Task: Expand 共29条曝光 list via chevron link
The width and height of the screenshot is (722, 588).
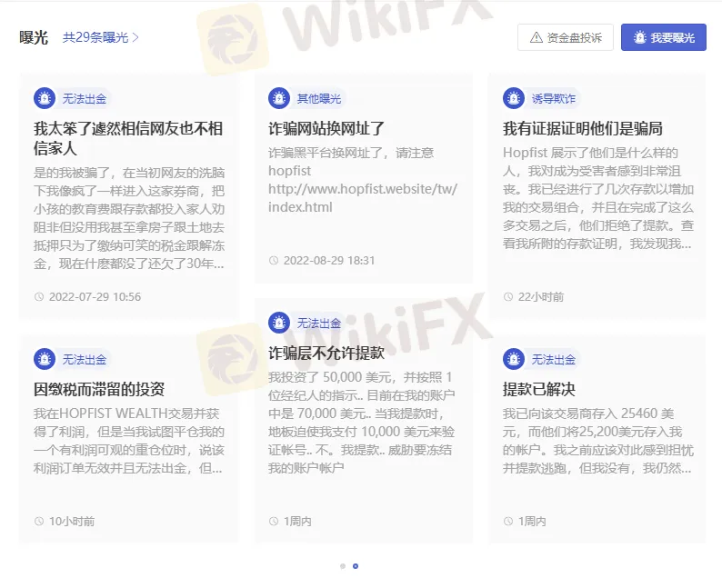Action: tap(101, 37)
